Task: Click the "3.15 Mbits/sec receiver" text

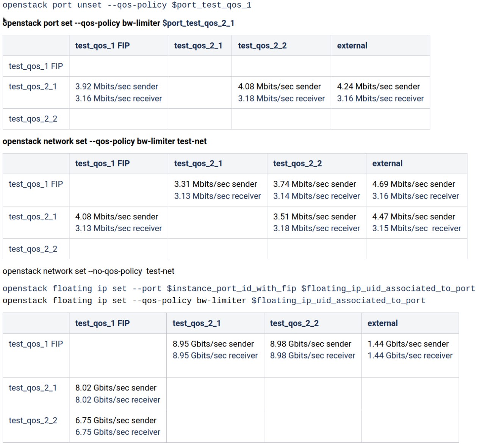Action: click(x=416, y=229)
